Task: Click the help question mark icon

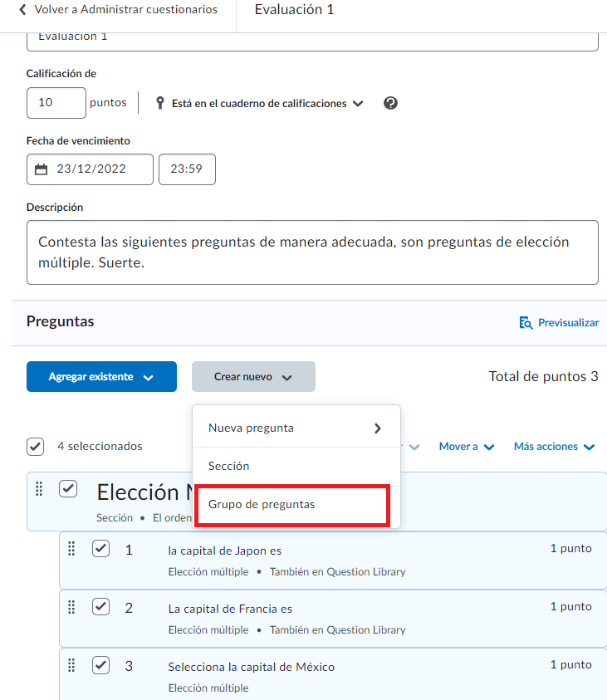Action: point(391,103)
